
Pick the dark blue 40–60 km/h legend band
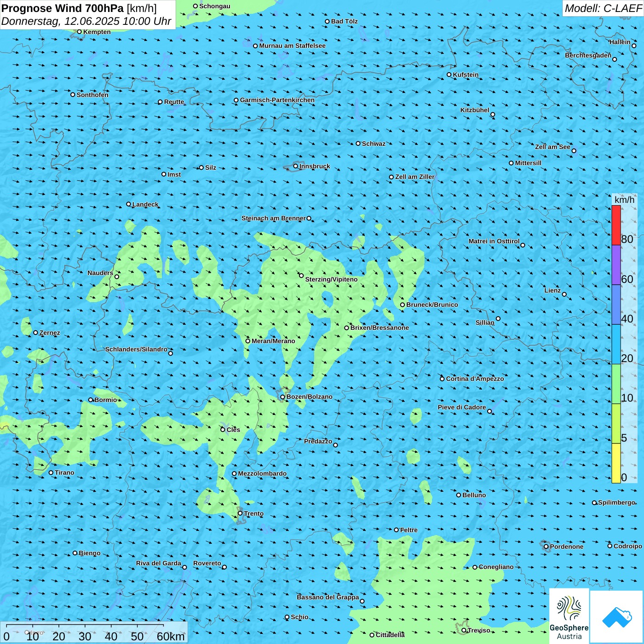point(616,305)
